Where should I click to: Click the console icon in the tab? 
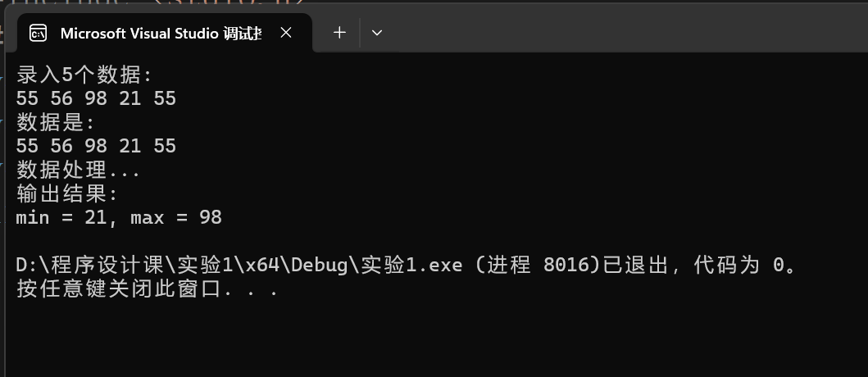[39, 34]
